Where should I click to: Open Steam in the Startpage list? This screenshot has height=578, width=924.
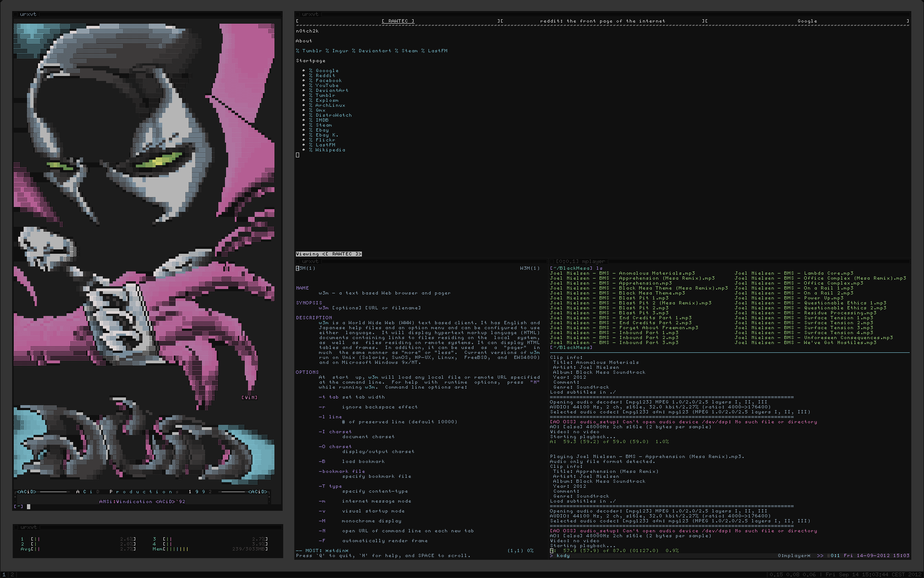tap(323, 125)
